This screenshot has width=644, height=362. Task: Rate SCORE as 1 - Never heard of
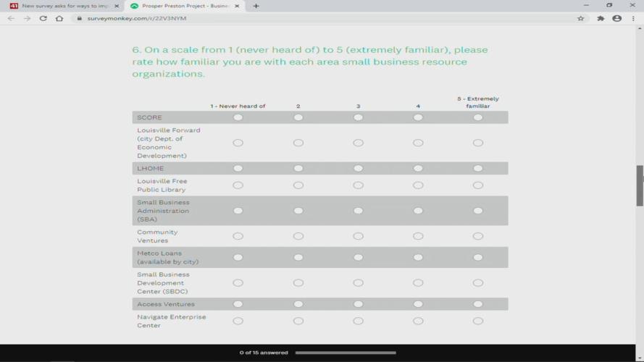[x=238, y=117]
